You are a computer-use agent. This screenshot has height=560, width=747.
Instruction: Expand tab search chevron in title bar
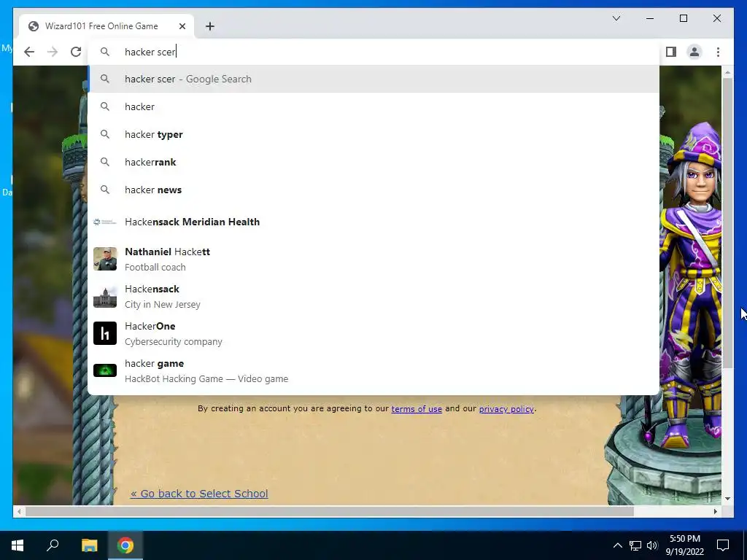pyautogui.click(x=616, y=18)
